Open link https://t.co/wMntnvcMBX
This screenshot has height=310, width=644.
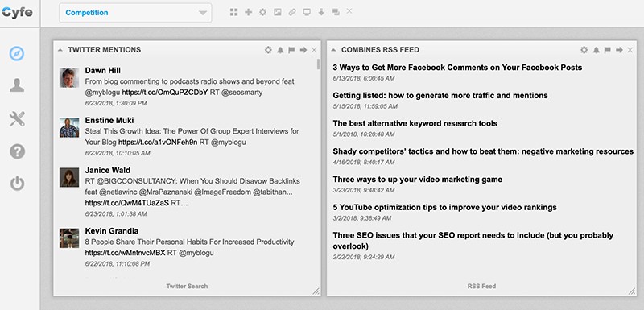pos(125,253)
